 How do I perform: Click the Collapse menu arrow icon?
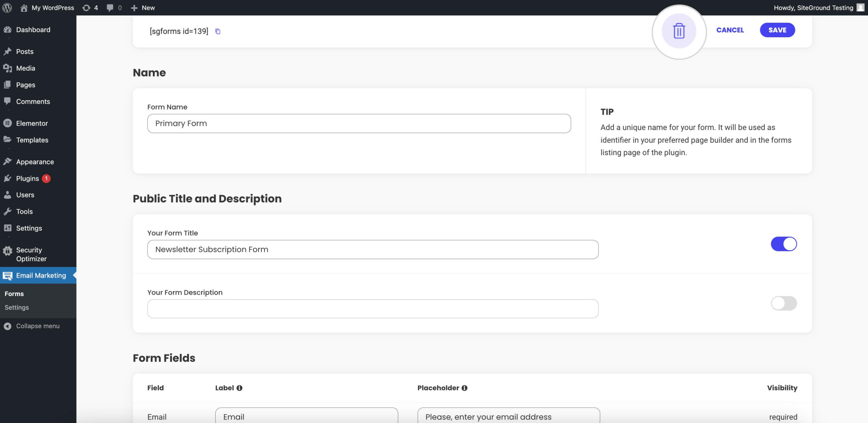(7, 326)
